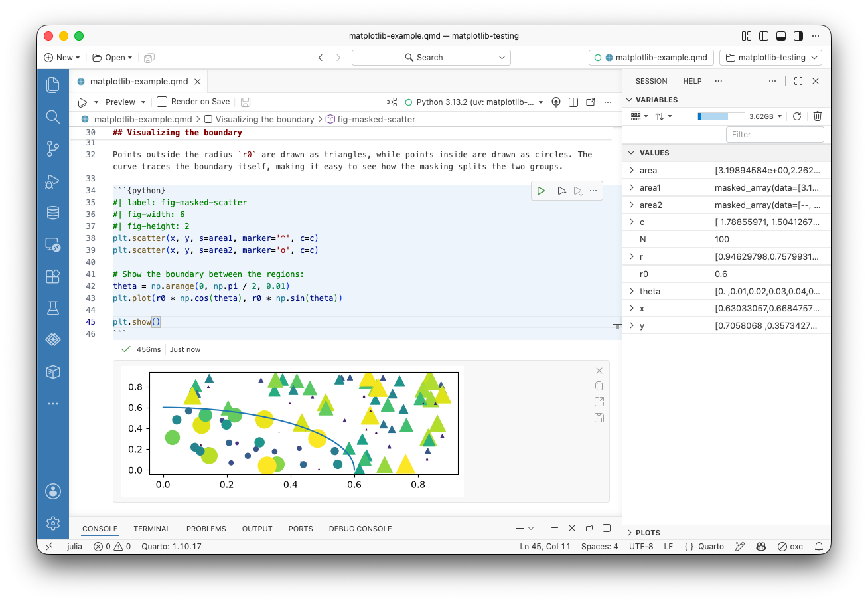The image size is (868, 603).
Task: Switch to the OUTPUT tab
Action: pyautogui.click(x=257, y=529)
